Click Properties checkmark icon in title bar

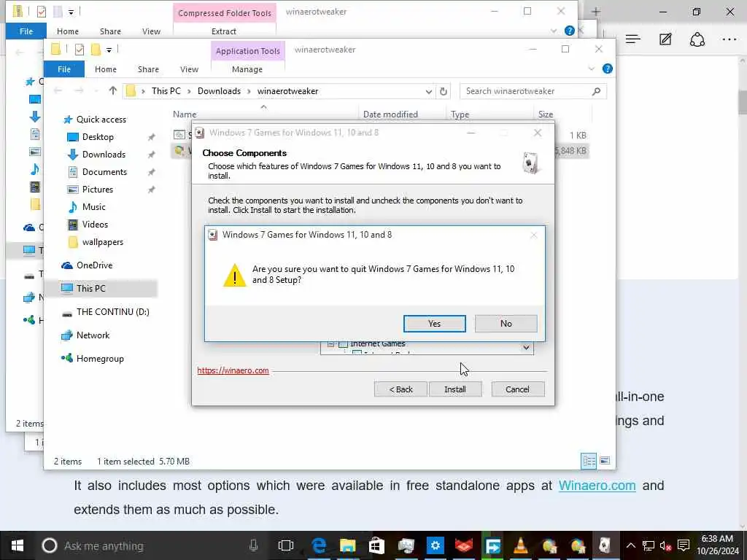point(80,50)
